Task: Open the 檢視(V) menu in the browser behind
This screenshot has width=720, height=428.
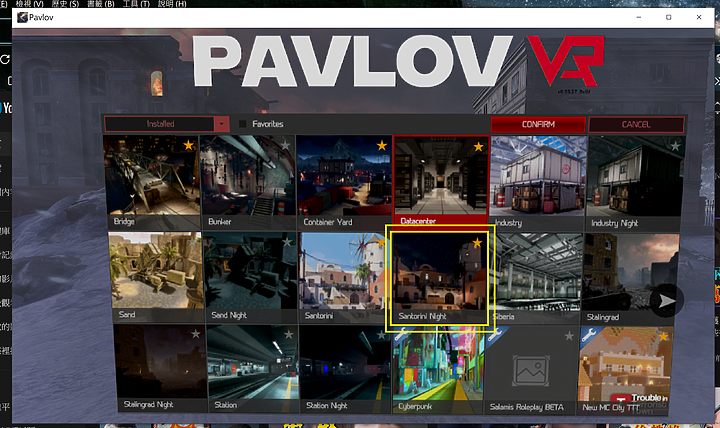Action: (29, 4)
